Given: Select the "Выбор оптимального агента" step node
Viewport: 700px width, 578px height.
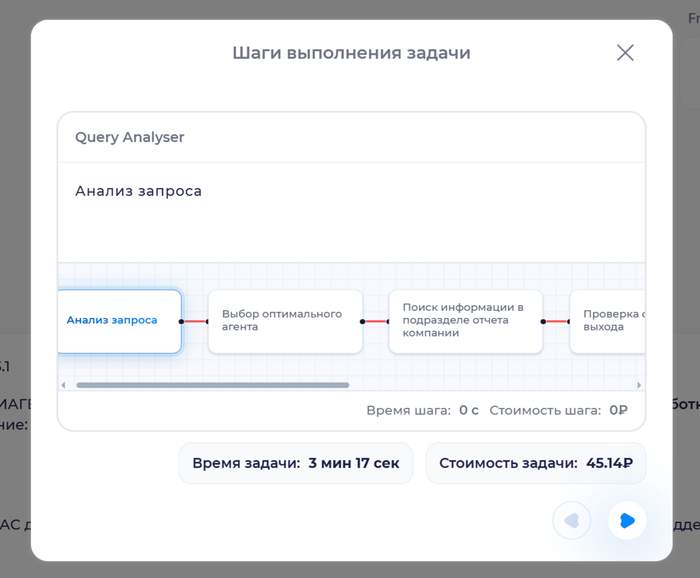Looking at the screenshot, I should pos(285,321).
